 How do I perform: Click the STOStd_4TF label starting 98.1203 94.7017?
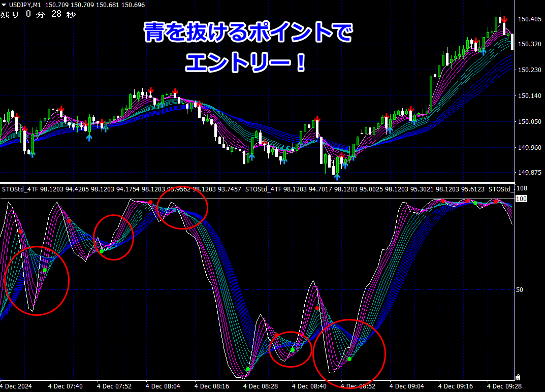(x=365, y=189)
